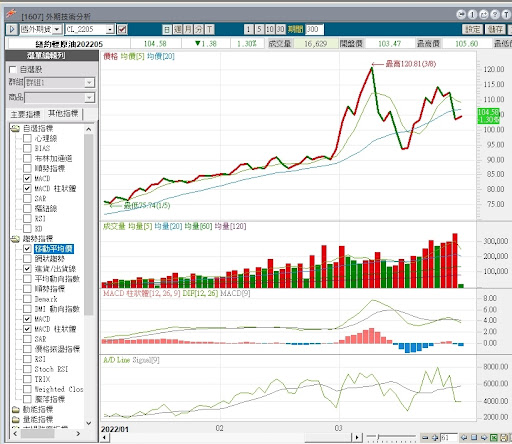Click the blue square icon at chart bottom

click(x=474, y=437)
